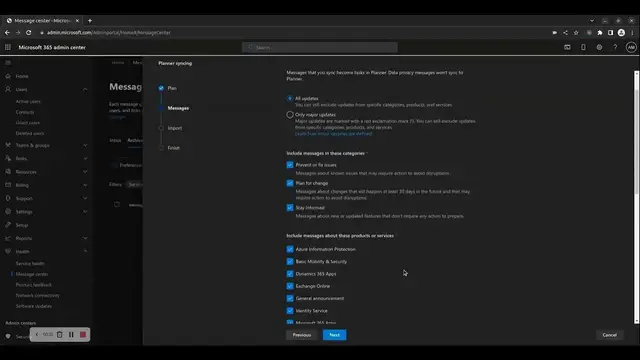Open Active users in navigation
This screenshot has height=360, width=640.
[28, 102]
